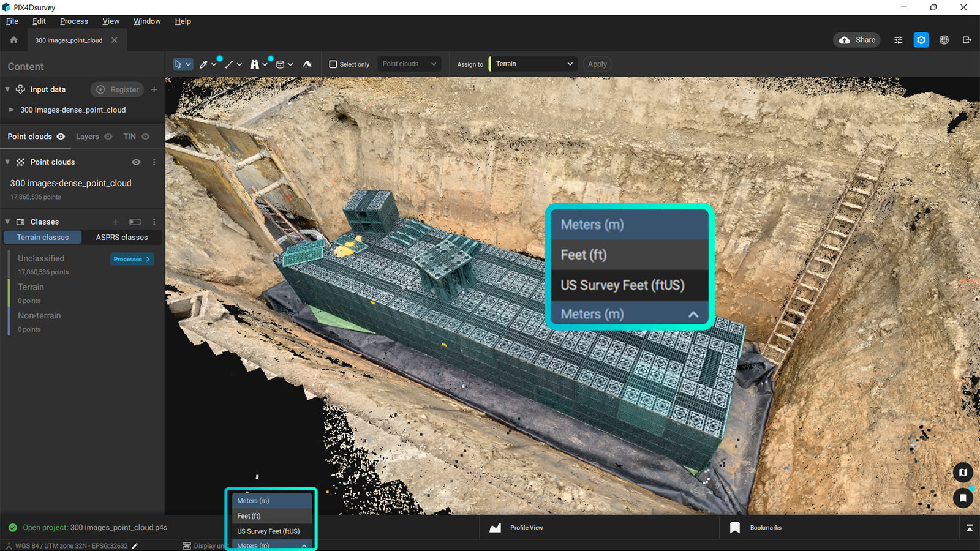
Task: Toggle the Classes panel switch
Action: pyautogui.click(x=135, y=221)
